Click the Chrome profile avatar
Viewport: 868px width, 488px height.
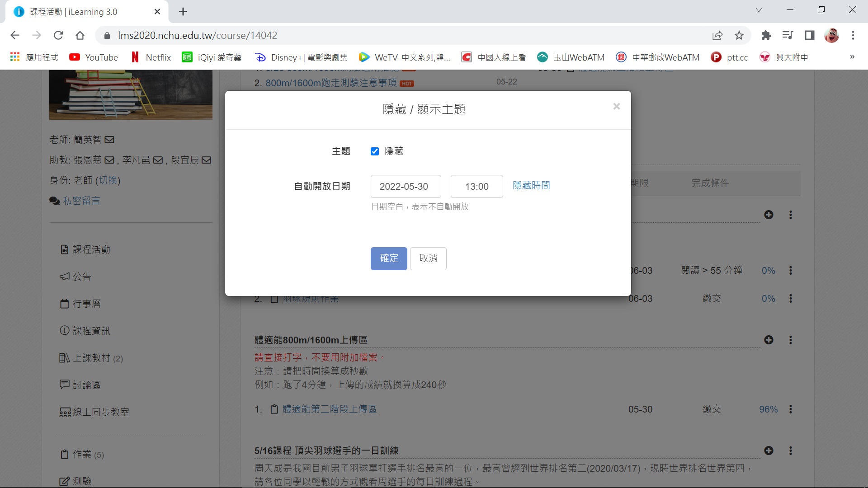831,35
